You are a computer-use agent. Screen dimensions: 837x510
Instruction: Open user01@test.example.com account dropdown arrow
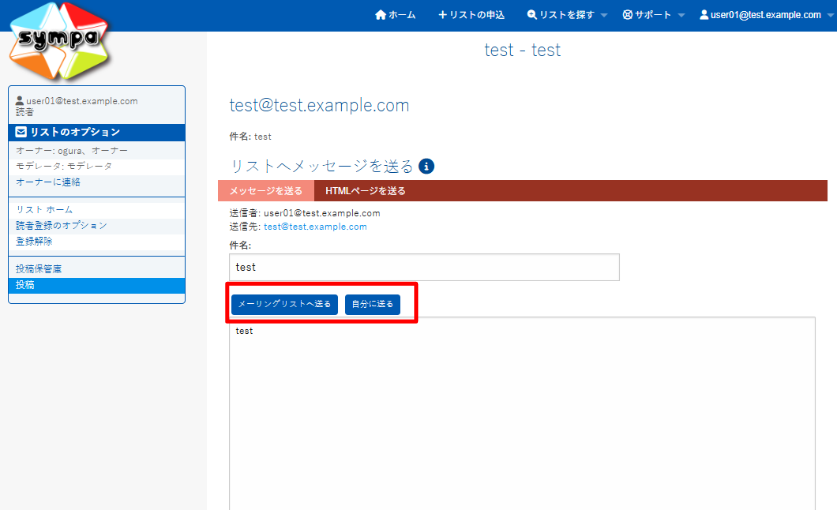(830, 15)
